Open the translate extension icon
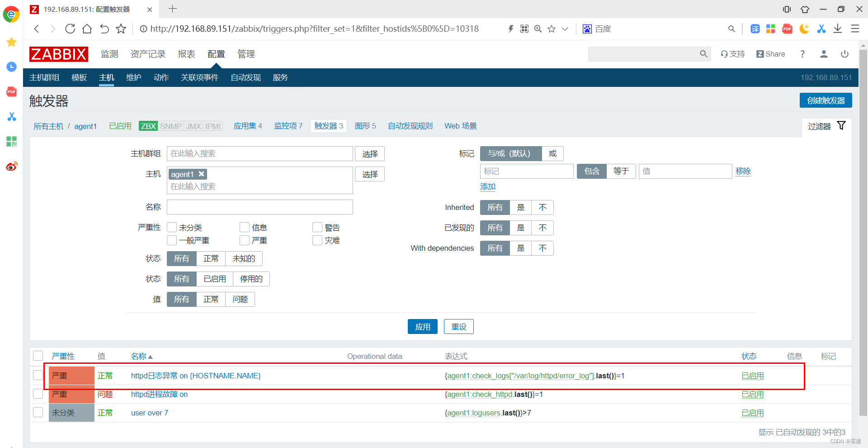 (x=755, y=29)
